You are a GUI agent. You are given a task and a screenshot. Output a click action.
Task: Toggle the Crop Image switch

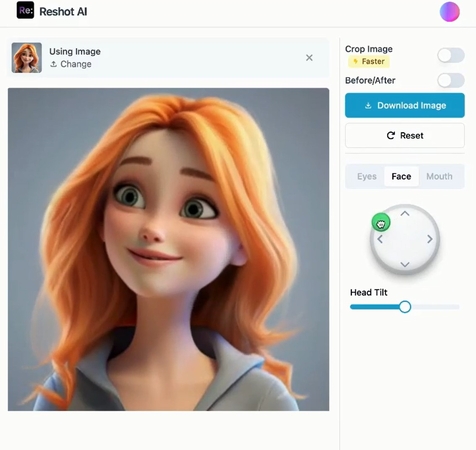451,55
